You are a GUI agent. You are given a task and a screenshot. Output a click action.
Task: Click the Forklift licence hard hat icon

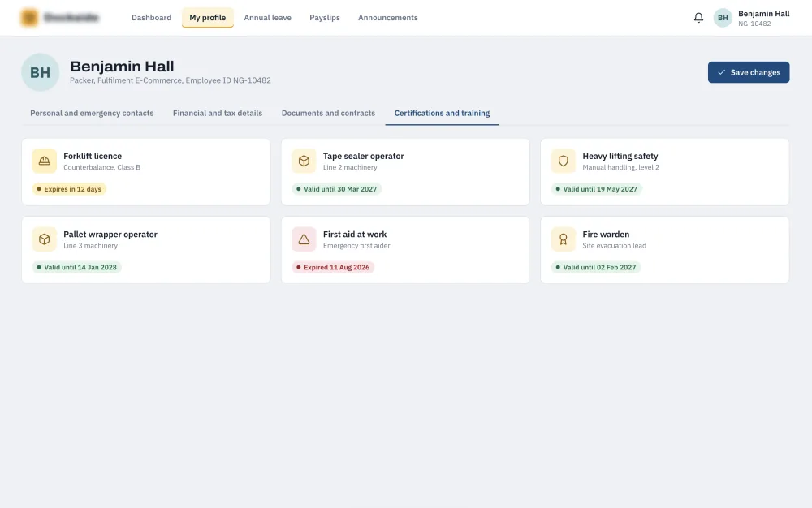click(x=45, y=161)
